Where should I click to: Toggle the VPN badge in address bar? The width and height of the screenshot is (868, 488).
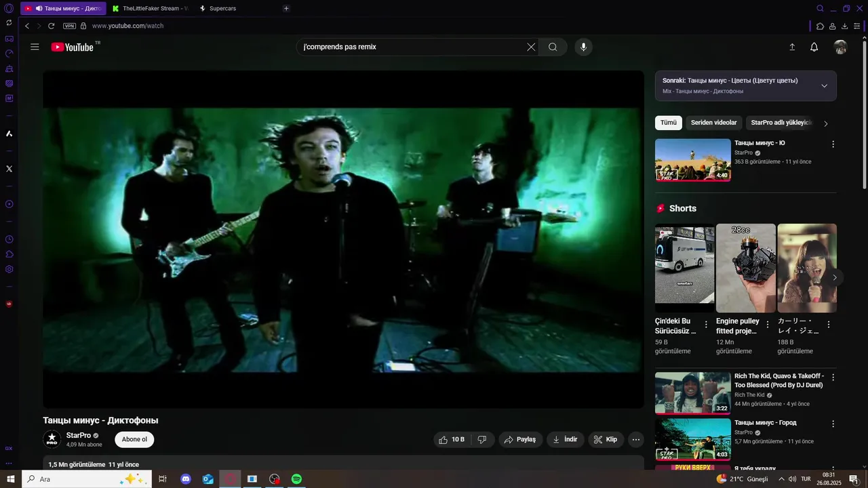click(x=69, y=26)
